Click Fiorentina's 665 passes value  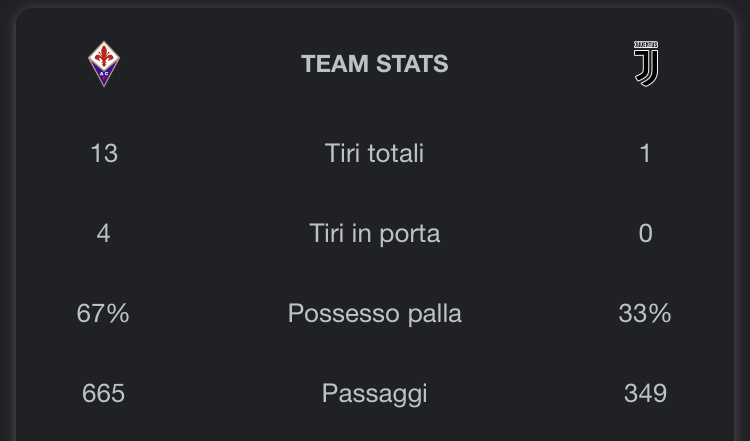tap(103, 394)
